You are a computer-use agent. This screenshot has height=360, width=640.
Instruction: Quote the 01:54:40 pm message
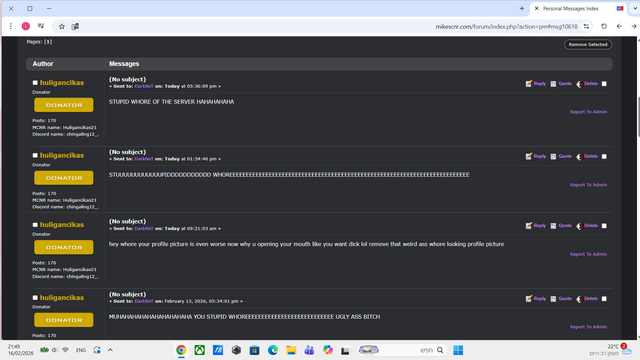561,156
